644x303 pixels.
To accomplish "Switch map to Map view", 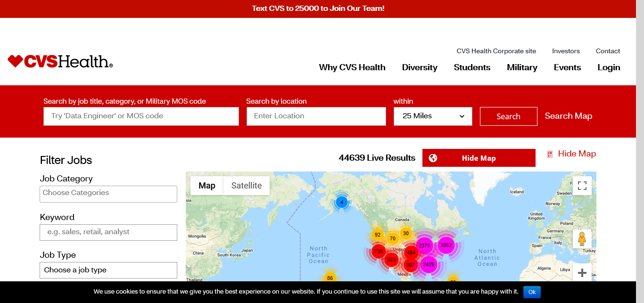I will (207, 186).
